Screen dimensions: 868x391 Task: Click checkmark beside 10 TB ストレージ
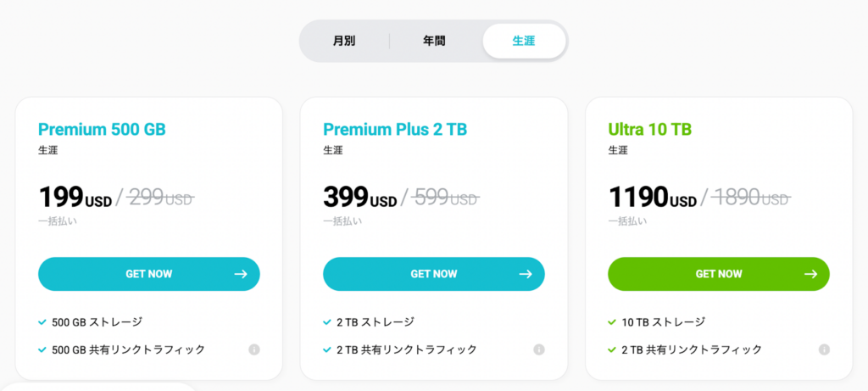coord(612,322)
